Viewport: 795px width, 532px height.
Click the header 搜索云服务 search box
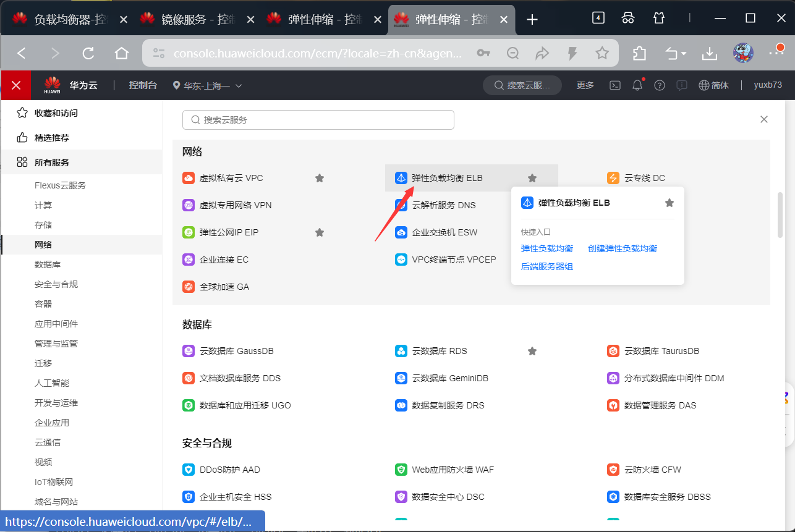(x=522, y=85)
